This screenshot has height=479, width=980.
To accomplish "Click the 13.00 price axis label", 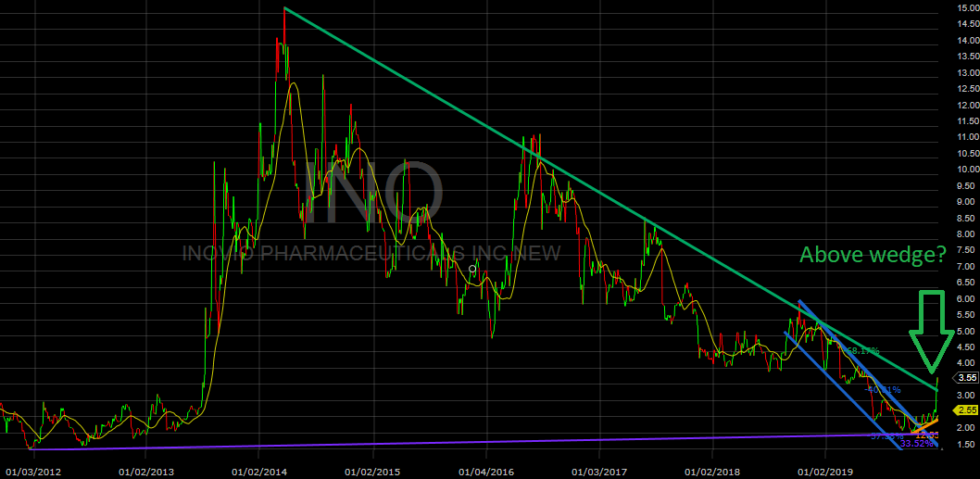I will [x=967, y=73].
